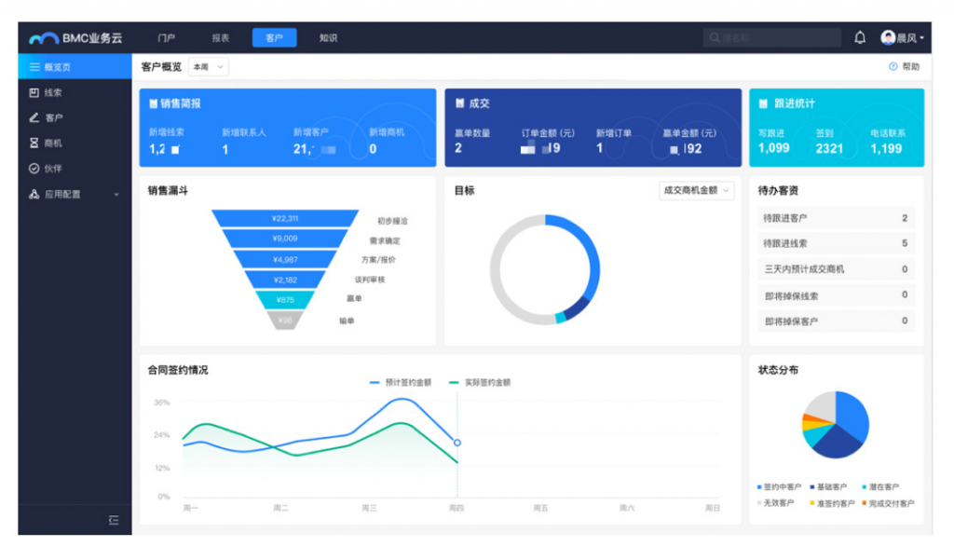Toggle 预计签约金额 legend series
Image resolution: width=954 pixels, height=560 pixels.
(x=401, y=382)
